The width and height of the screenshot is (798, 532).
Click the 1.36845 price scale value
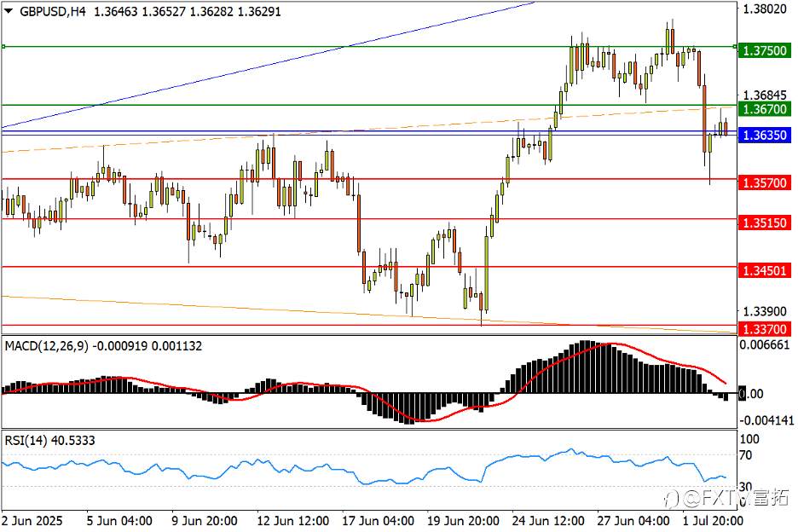(765, 95)
